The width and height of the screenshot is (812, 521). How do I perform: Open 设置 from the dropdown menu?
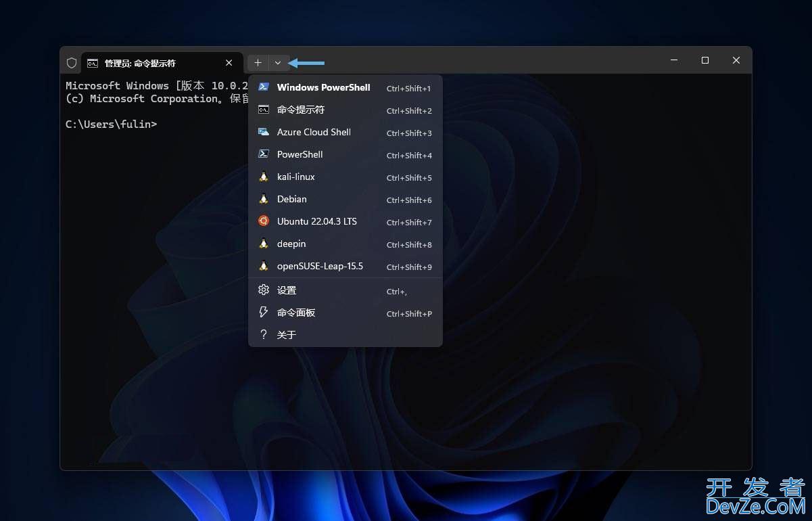point(345,290)
